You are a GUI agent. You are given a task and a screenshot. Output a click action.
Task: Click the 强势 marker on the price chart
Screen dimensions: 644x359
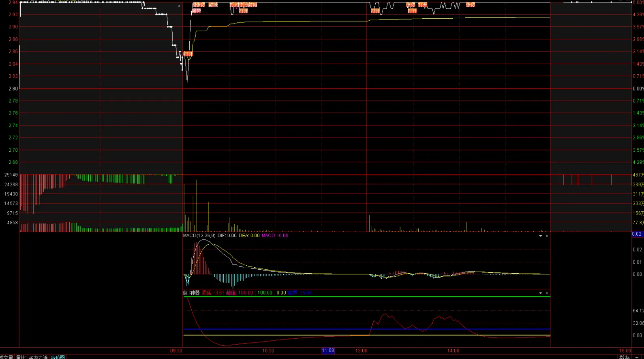coord(196,11)
